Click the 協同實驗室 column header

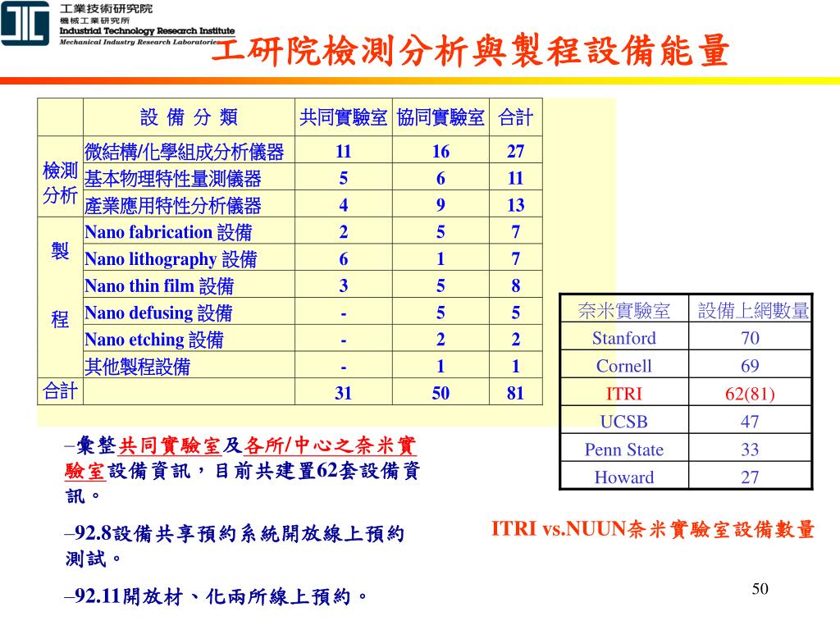(x=441, y=117)
